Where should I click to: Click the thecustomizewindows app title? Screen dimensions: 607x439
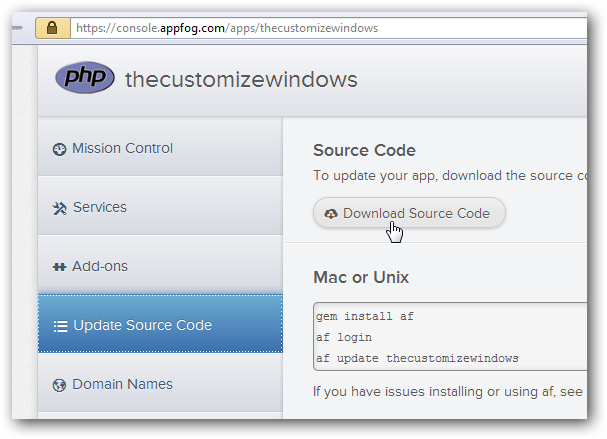(241, 79)
